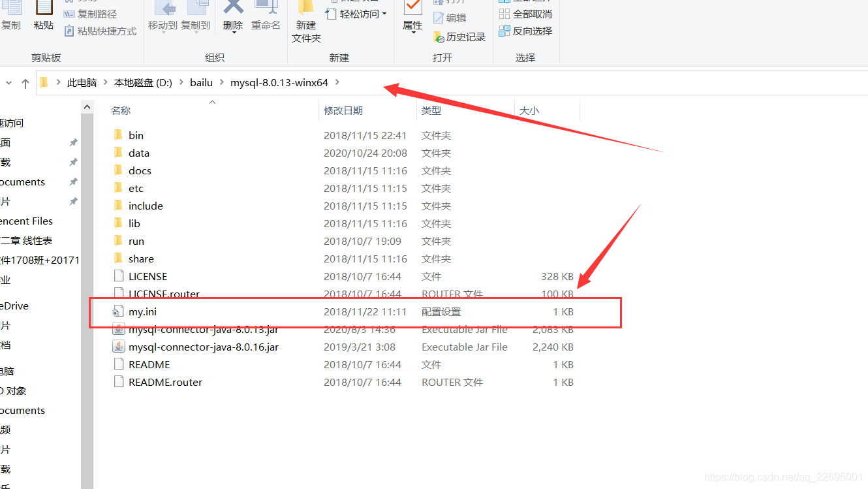Image resolution: width=868 pixels, height=489 pixels.
Task: Select the include folder name
Action: (x=146, y=206)
